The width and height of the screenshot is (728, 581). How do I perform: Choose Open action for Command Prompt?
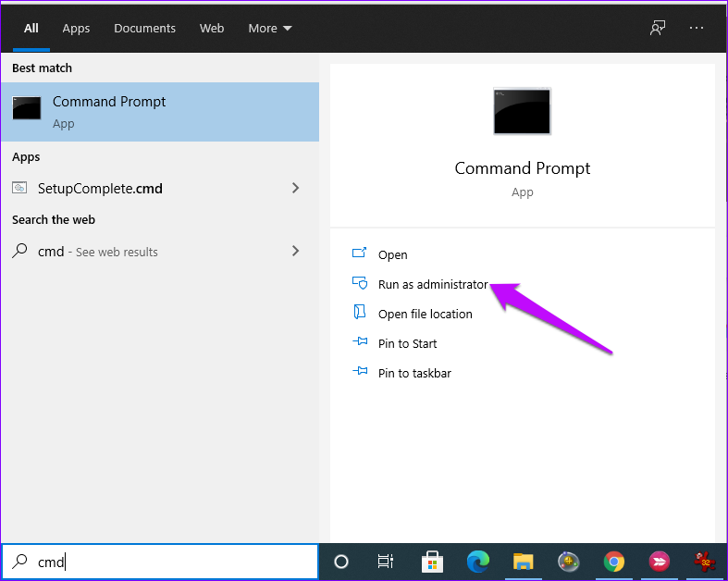(x=393, y=255)
